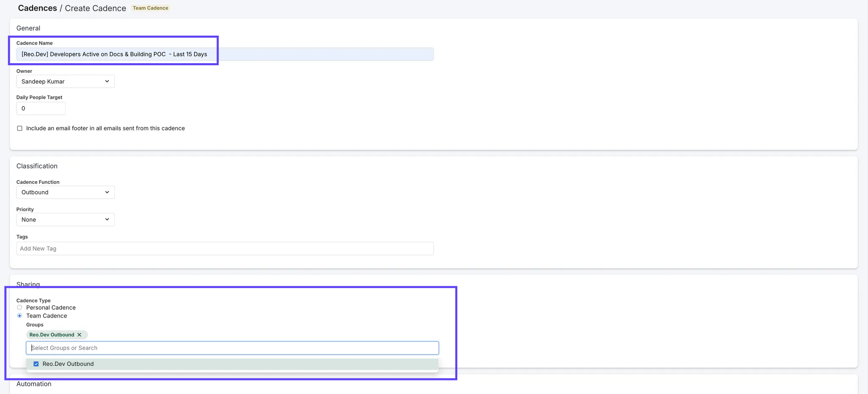This screenshot has height=394, width=868.
Task: Click the Cadence Name text field
Action: point(225,54)
